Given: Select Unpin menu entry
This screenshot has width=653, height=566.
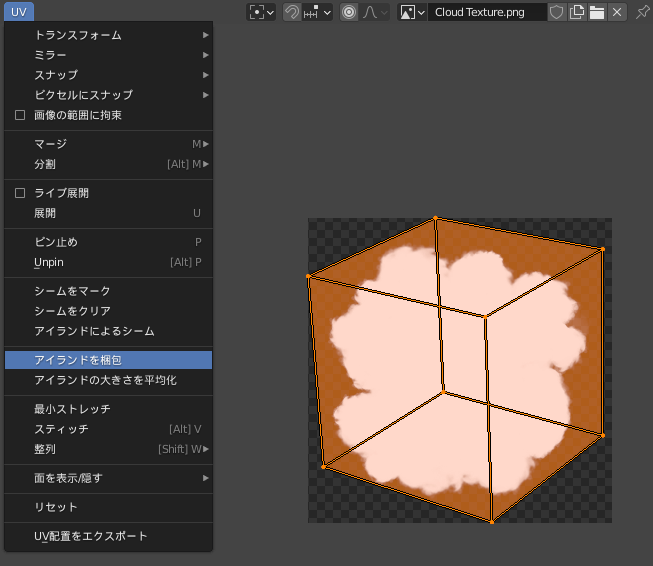Looking at the screenshot, I should [x=108, y=262].
